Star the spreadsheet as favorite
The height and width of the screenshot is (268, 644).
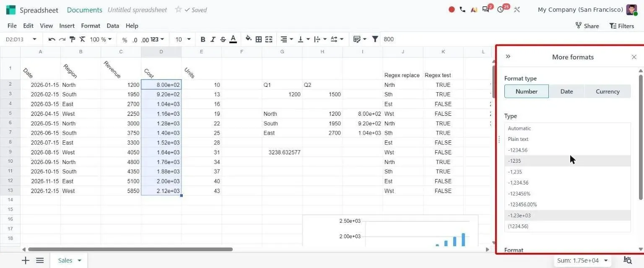pyautogui.click(x=178, y=9)
